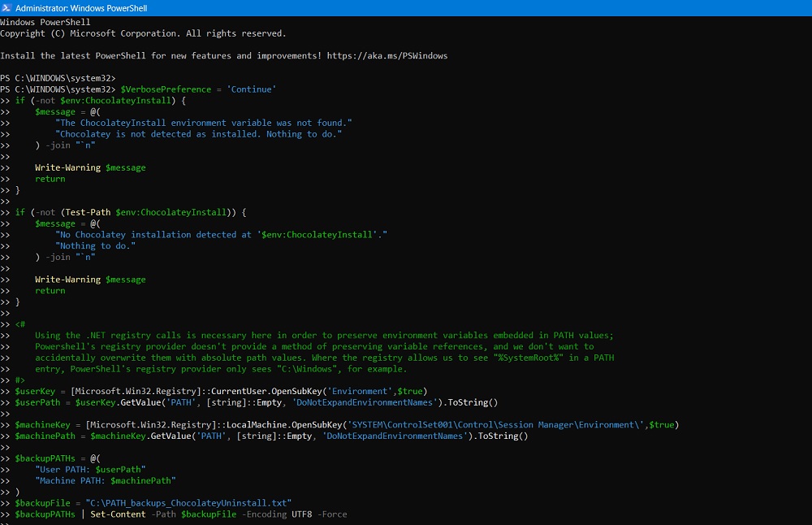
Task: Click the PowerShell icon in the title bar
Action: [x=7, y=7]
